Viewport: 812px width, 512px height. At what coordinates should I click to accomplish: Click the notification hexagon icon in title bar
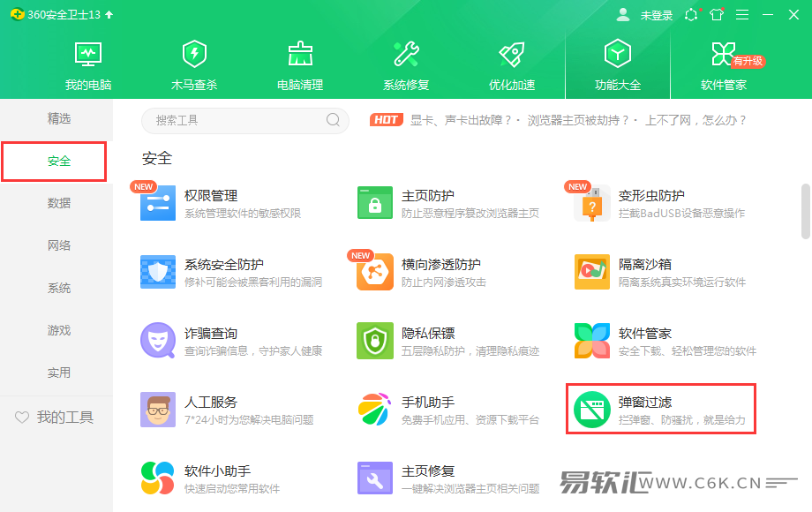[x=691, y=14]
